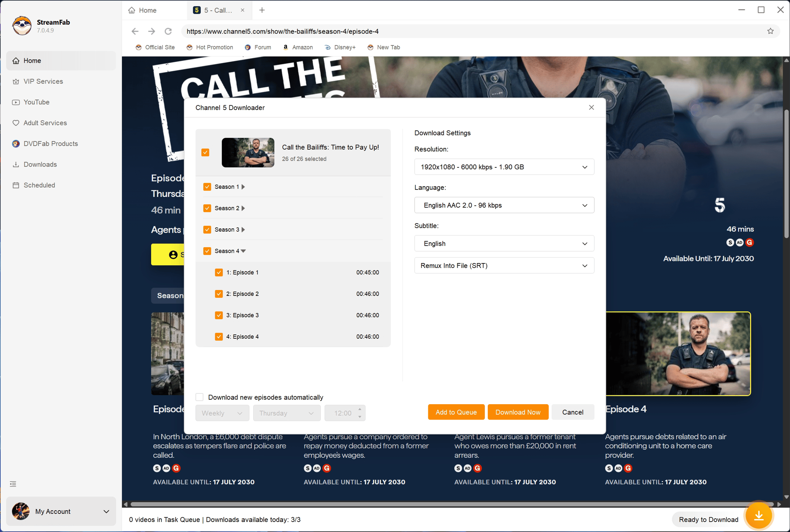Viewport: 790px width, 532px height.
Task: Click the horizontal page scrollbar
Action: coord(452,504)
